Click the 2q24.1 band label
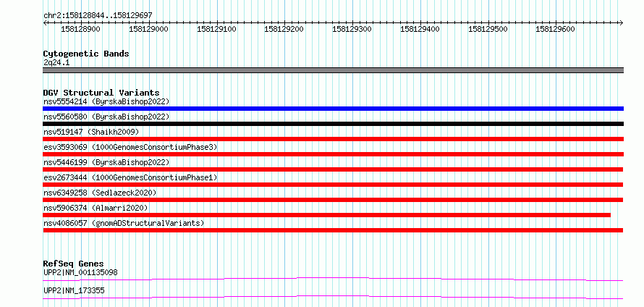 56,63
